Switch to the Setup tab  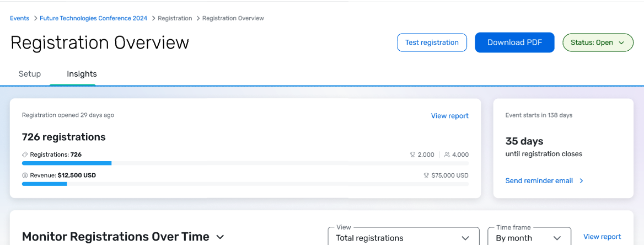(x=30, y=74)
